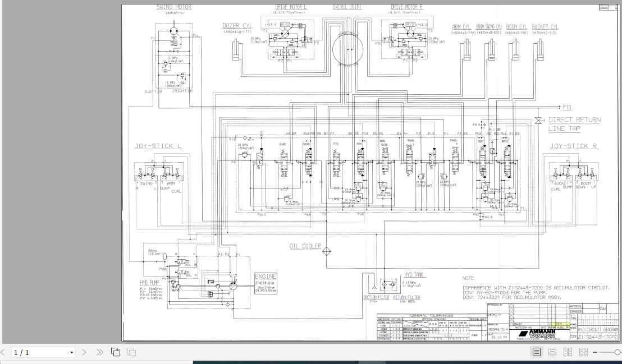The height and width of the screenshot is (364, 622).
Task: Click the ENGINE box label
Action: tap(266, 277)
